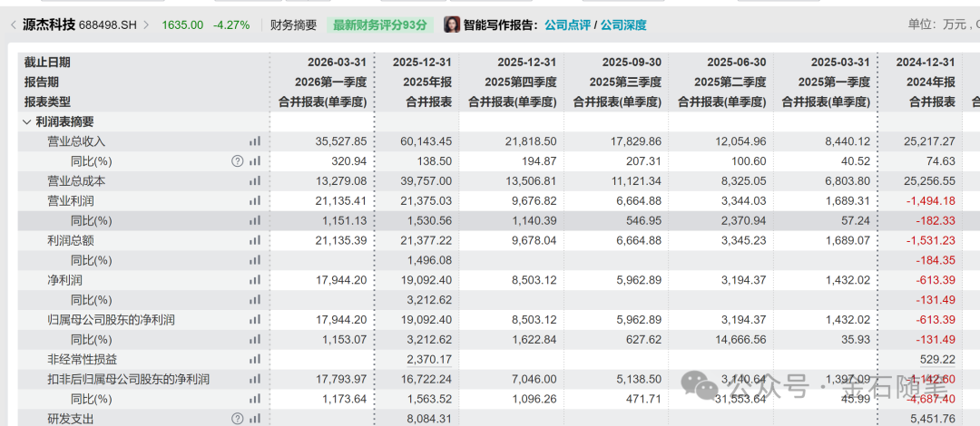This screenshot has height=426, width=980.
Task: Open chart icon for 研发支出 row
Action: click(x=254, y=419)
